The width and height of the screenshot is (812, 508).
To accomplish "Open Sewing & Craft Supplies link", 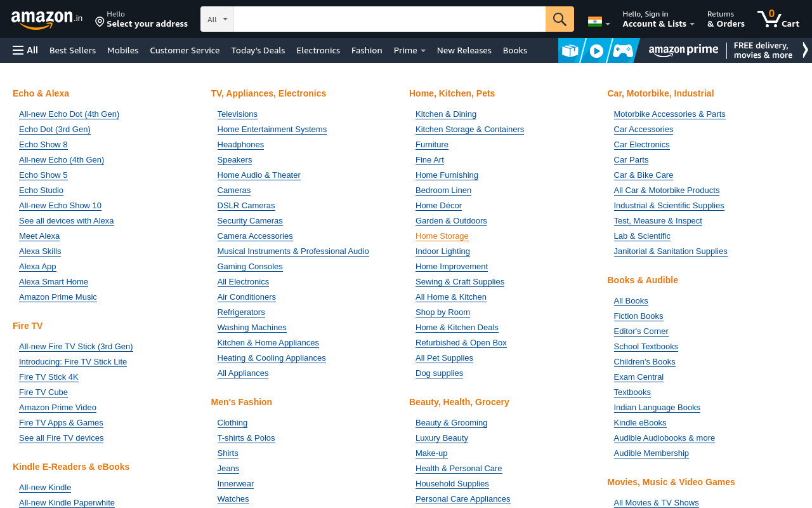I will 460,282.
